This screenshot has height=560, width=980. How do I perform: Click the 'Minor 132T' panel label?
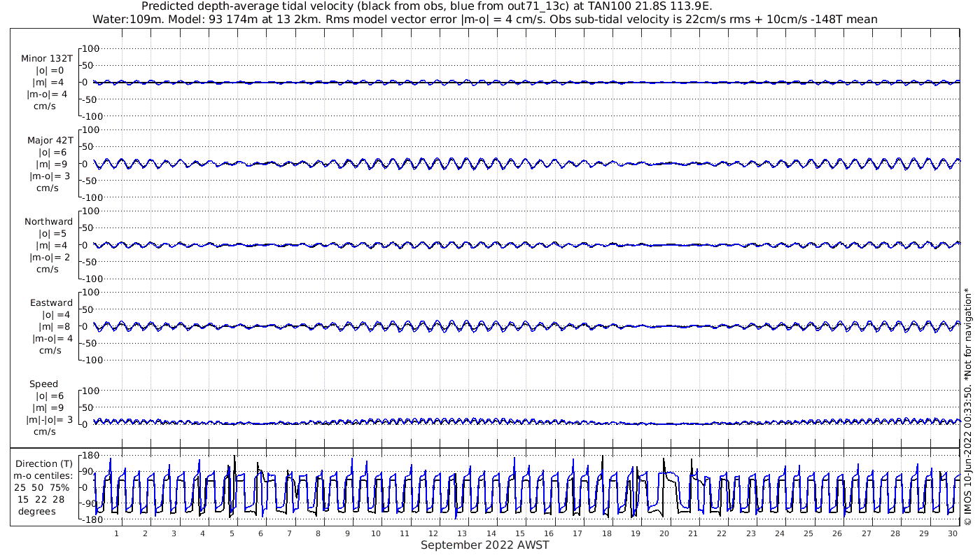click(47, 59)
